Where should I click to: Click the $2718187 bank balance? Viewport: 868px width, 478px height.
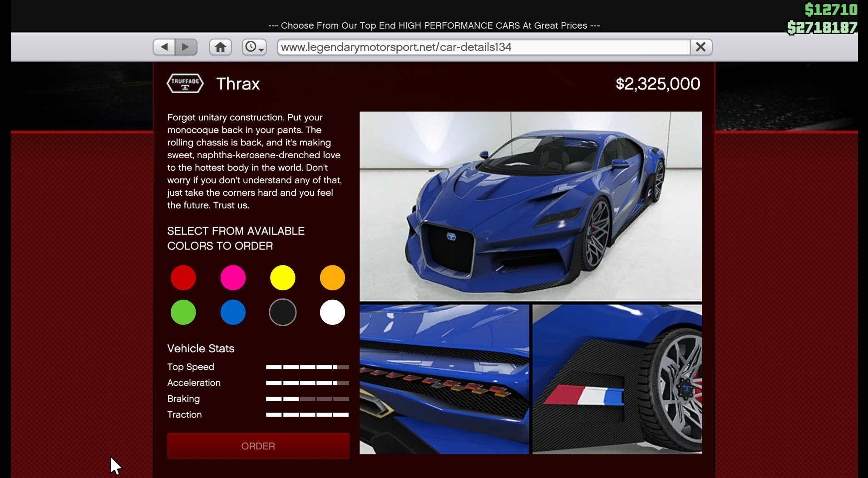point(822,27)
